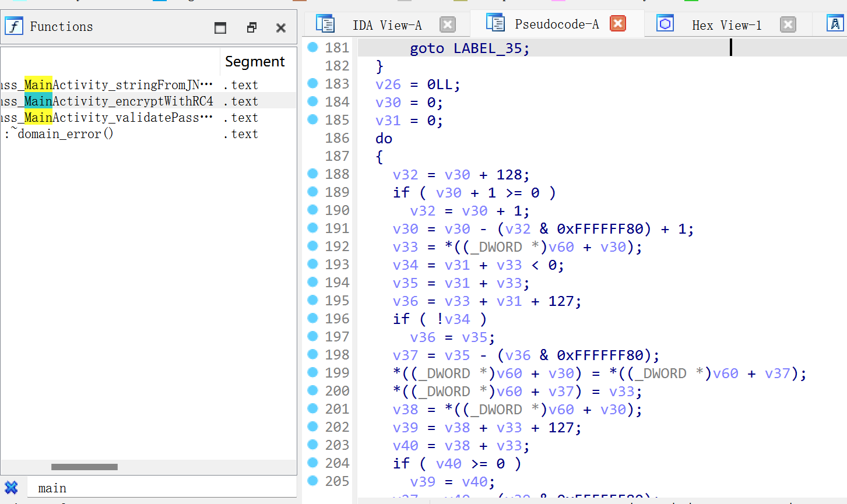Float the Functions panel window
The image size is (847, 504).
(251, 27)
